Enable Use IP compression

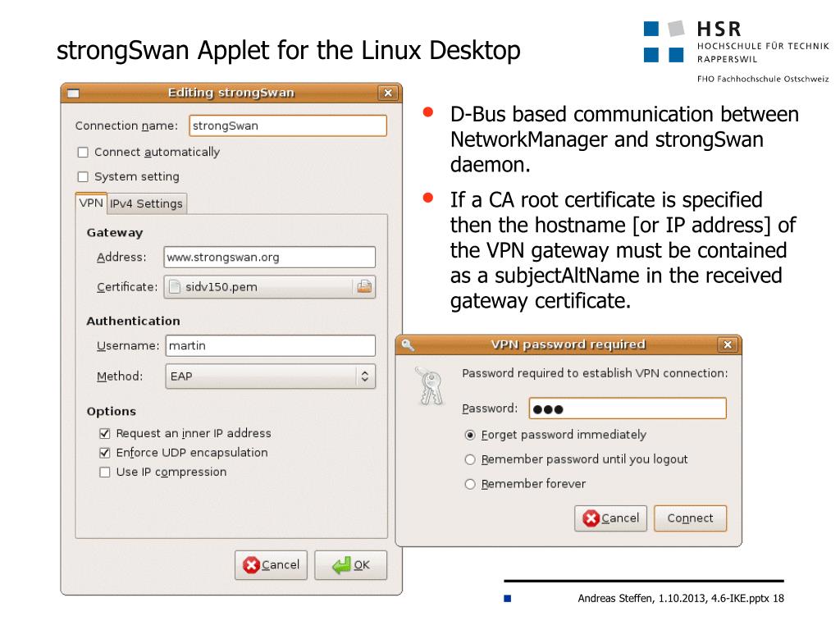coord(105,472)
